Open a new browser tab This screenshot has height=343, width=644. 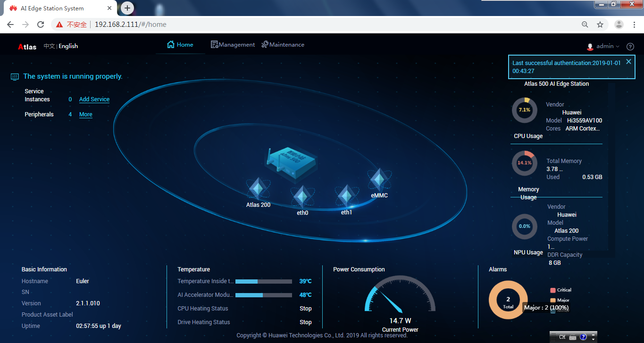tap(127, 8)
